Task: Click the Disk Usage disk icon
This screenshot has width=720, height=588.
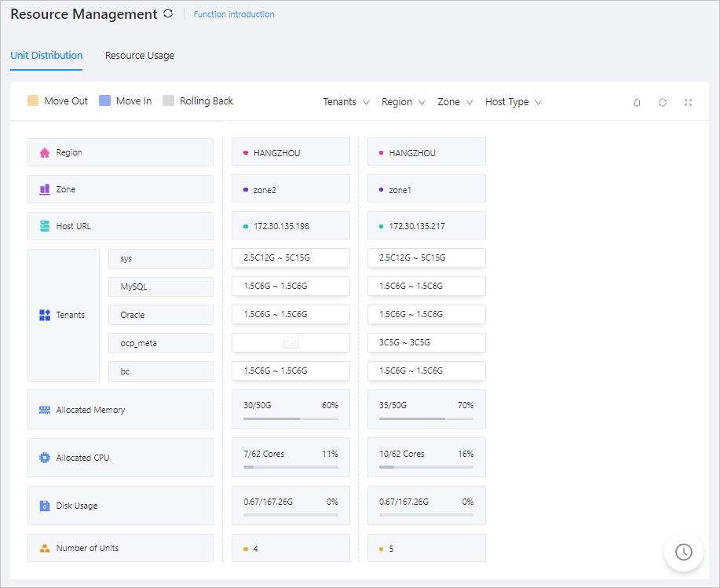Action: 45,506
